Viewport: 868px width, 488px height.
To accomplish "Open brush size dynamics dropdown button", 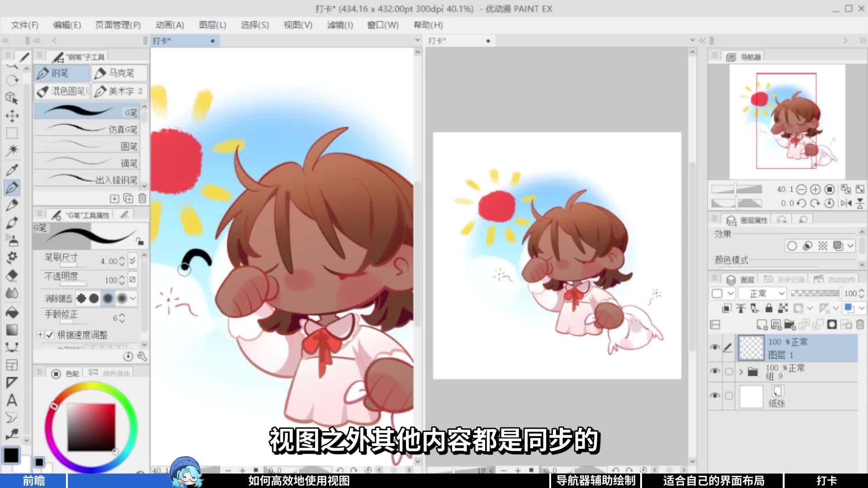I will (132, 261).
